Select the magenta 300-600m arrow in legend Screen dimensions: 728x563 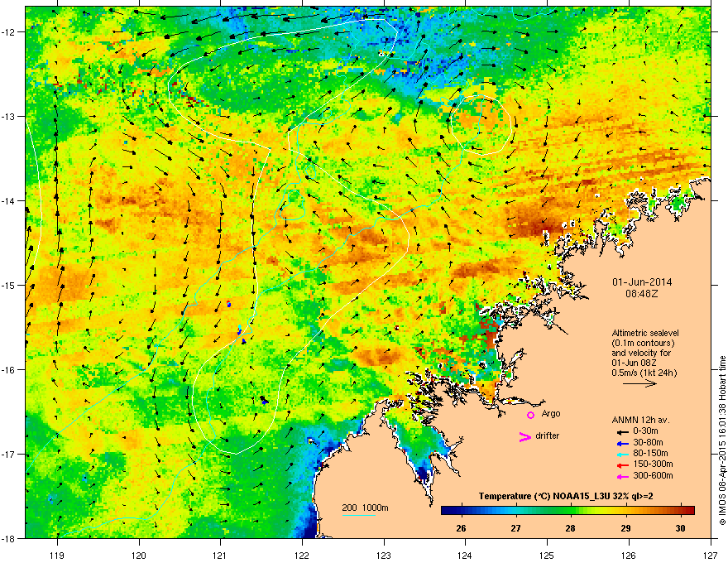[623, 476]
